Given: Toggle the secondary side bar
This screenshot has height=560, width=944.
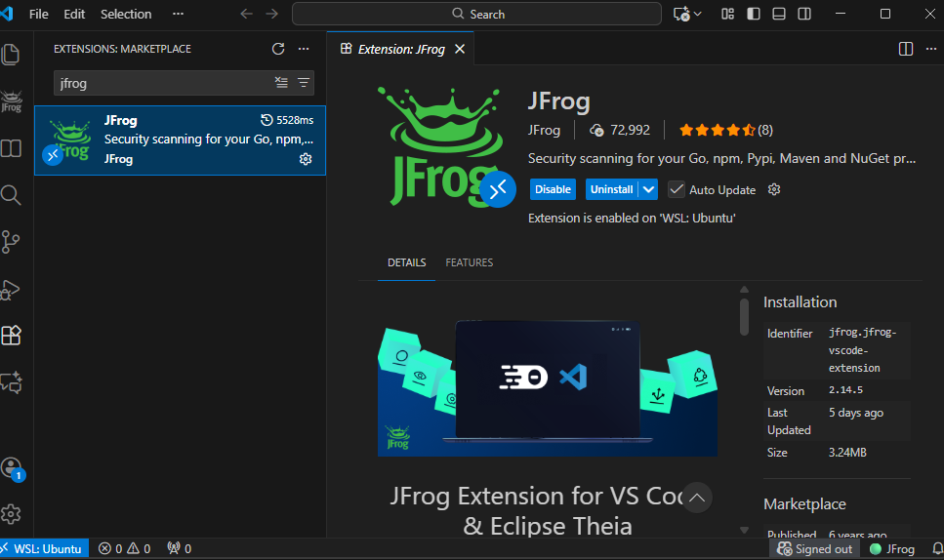Looking at the screenshot, I should (x=804, y=14).
